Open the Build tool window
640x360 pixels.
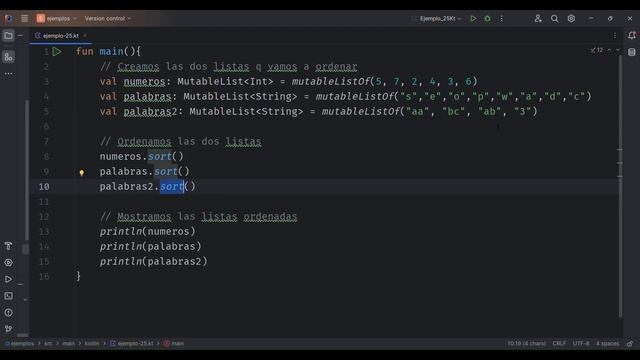pyautogui.click(x=8, y=246)
